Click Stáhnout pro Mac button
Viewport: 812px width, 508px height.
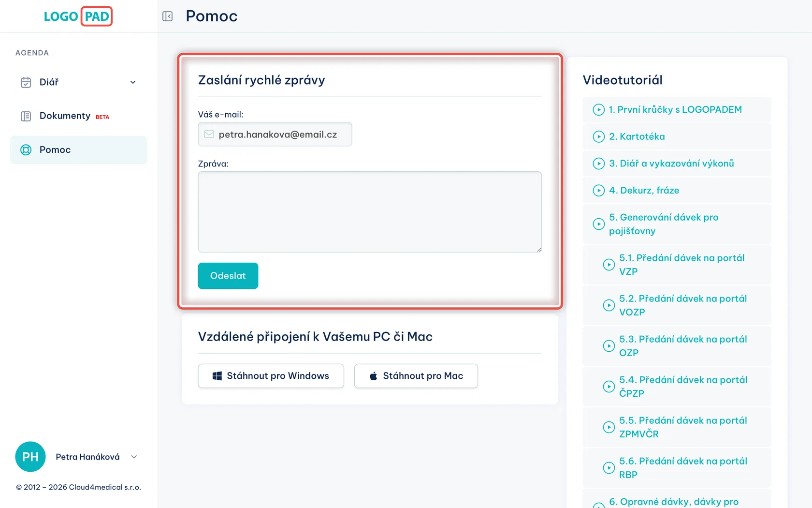coord(416,376)
